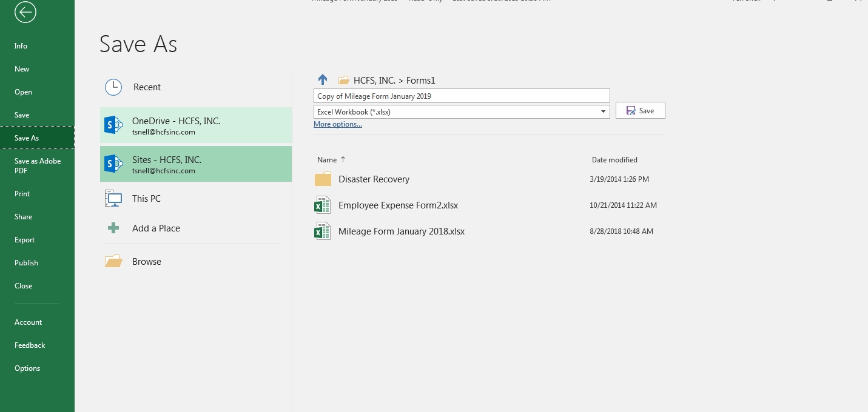The image size is (868, 412).
Task: Open the Options menu item
Action: [27, 368]
